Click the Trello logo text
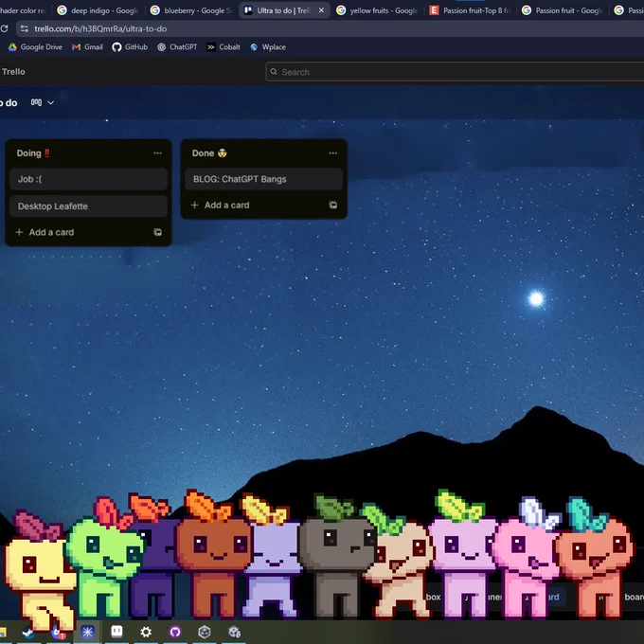The image size is (644, 644). [13, 72]
